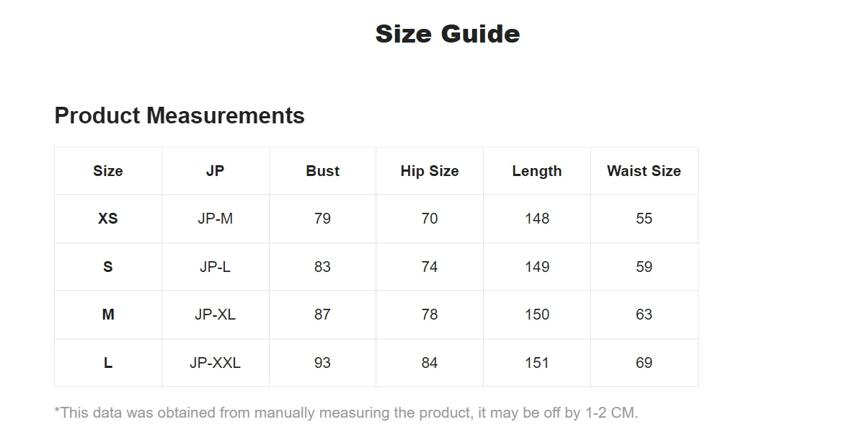Click the Bust column header
This screenshot has height=448, width=868.
coord(322,171)
